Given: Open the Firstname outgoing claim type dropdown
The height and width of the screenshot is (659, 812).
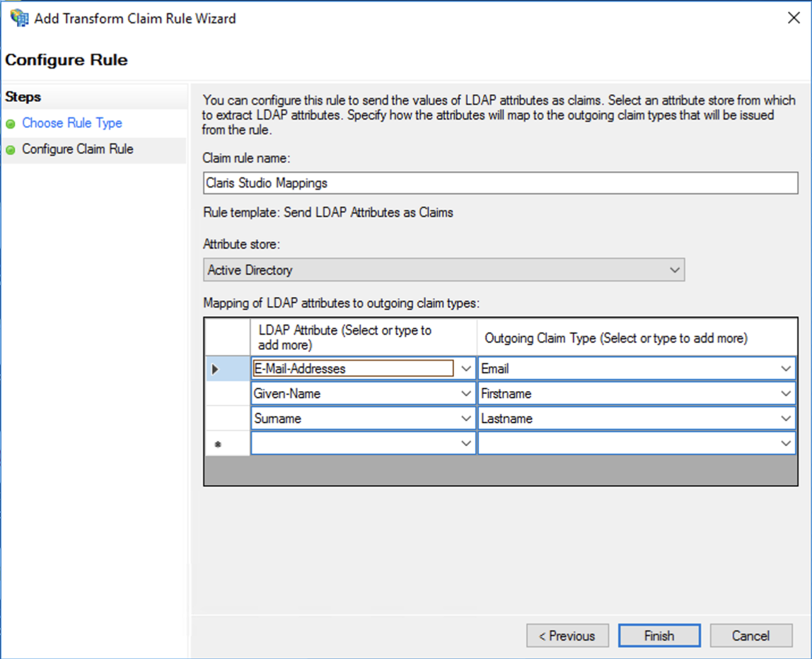Looking at the screenshot, I should (x=787, y=393).
